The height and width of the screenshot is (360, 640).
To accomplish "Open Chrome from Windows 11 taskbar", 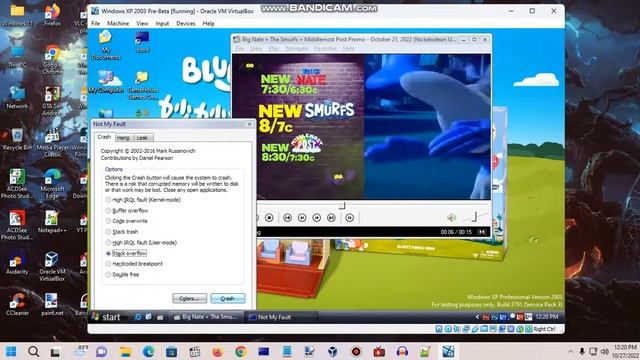I will point(240,351).
